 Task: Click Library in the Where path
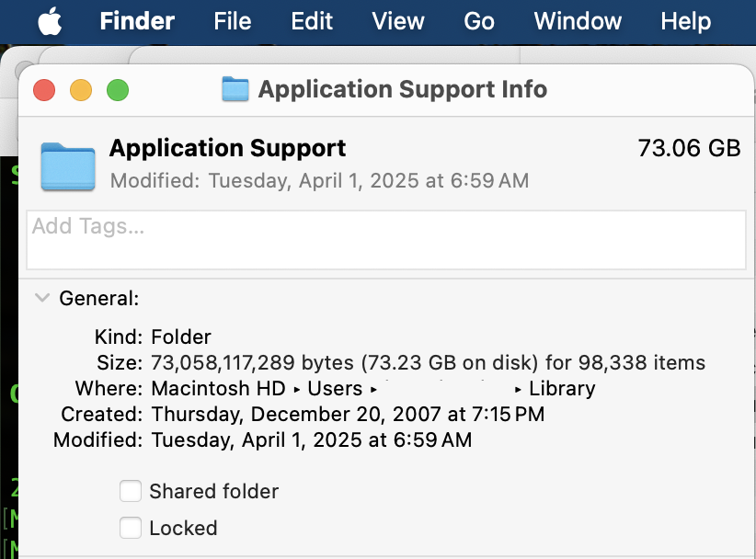tap(562, 389)
